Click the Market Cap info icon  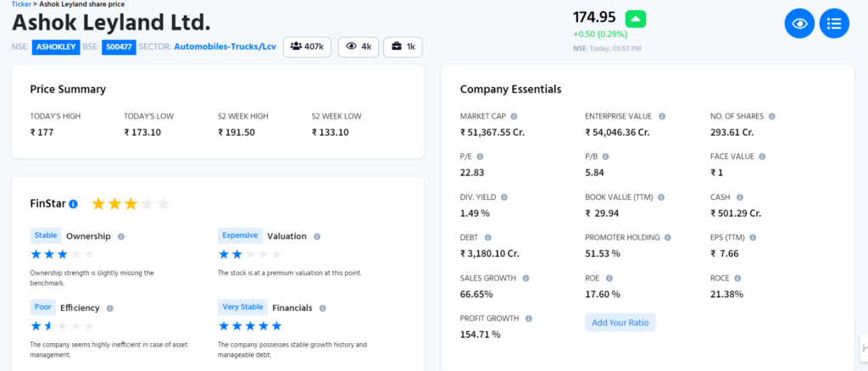click(x=514, y=117)
